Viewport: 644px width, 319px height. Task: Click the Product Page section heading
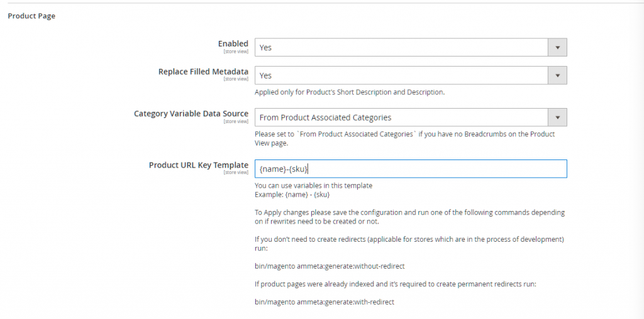tap(31, 16)
